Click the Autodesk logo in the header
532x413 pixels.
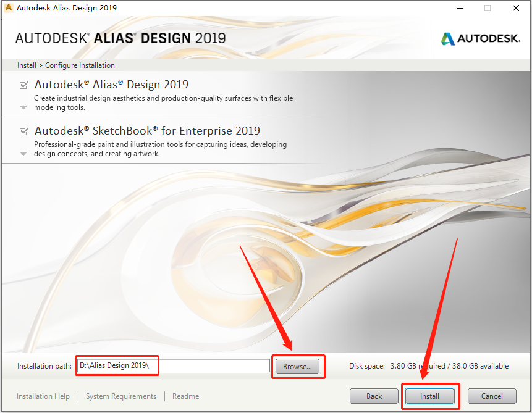pyautogui.click(x=481, y=38)
